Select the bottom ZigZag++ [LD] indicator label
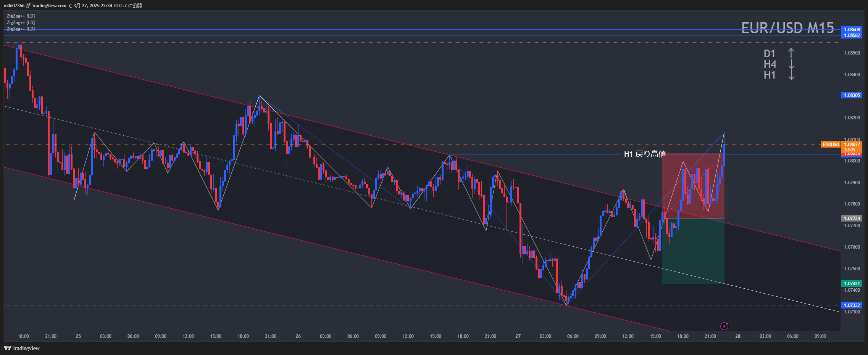 (x=21, y=29)
